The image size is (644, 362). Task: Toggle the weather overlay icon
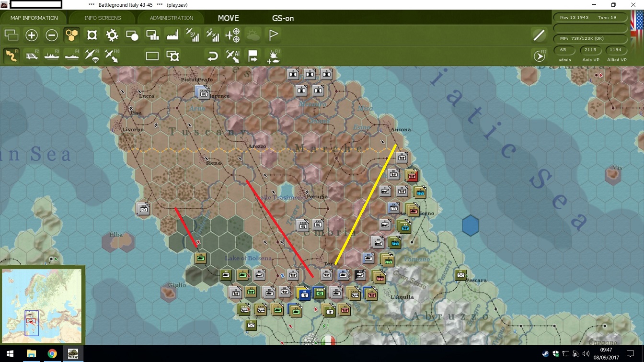(253, 35)
